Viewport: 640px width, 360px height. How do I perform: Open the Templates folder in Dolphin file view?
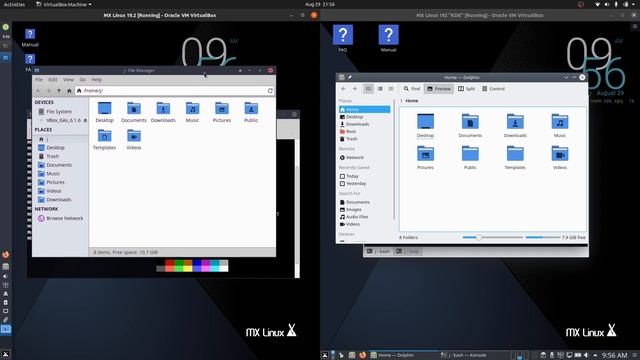click(x=515, y=158)
